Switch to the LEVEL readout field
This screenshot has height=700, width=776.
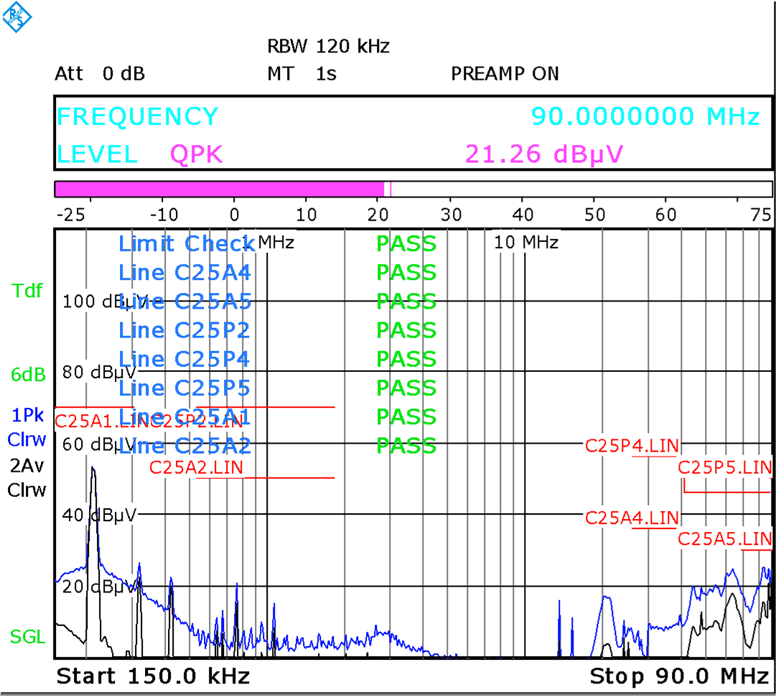96,154
